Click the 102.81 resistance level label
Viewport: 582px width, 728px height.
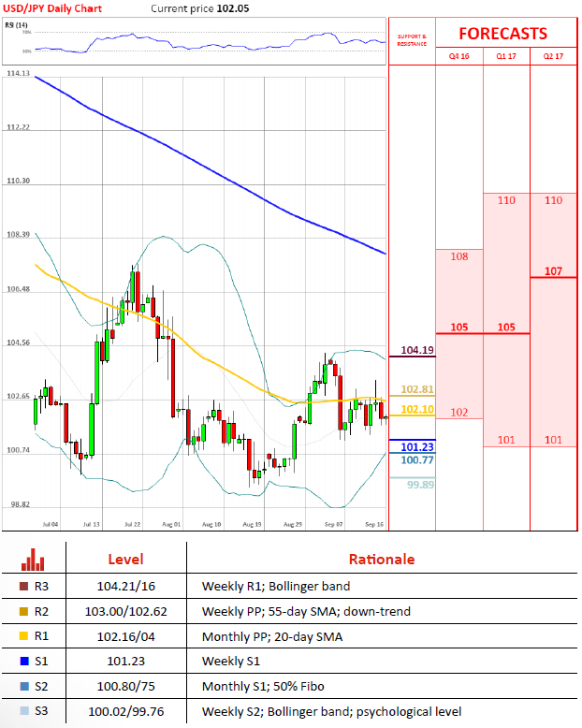click(417, 389)
